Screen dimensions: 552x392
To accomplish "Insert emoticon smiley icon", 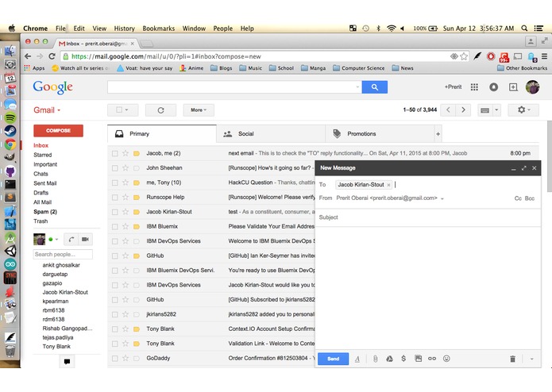I will click(x=446, y=359).
